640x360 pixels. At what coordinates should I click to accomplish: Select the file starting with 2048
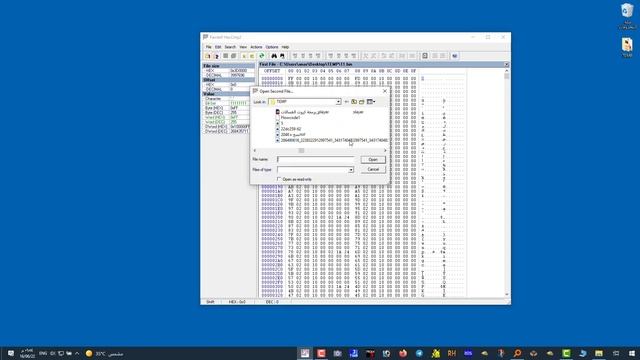coord(290,135)
